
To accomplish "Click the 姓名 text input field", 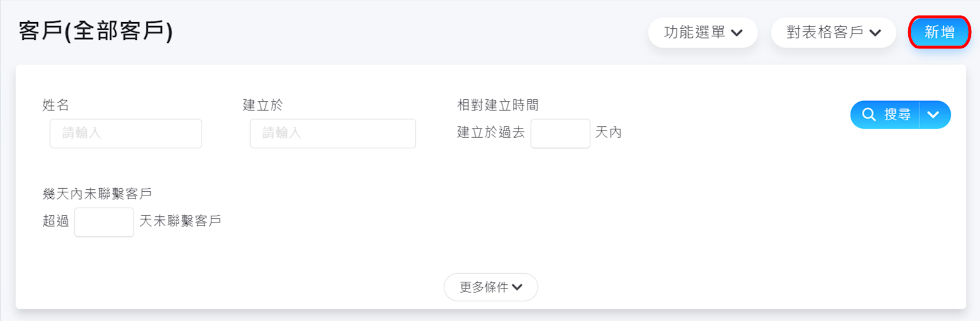I will pyautogui.click(x=126, y=133).
